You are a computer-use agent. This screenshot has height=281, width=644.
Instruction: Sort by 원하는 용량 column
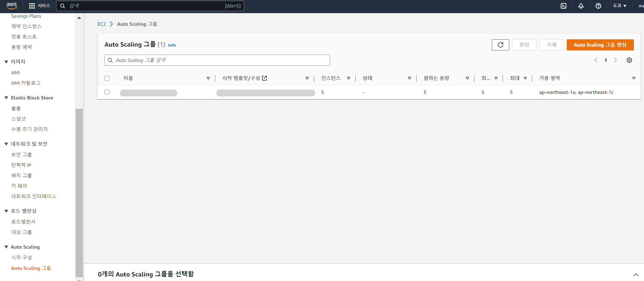click(x=467, y=78)
